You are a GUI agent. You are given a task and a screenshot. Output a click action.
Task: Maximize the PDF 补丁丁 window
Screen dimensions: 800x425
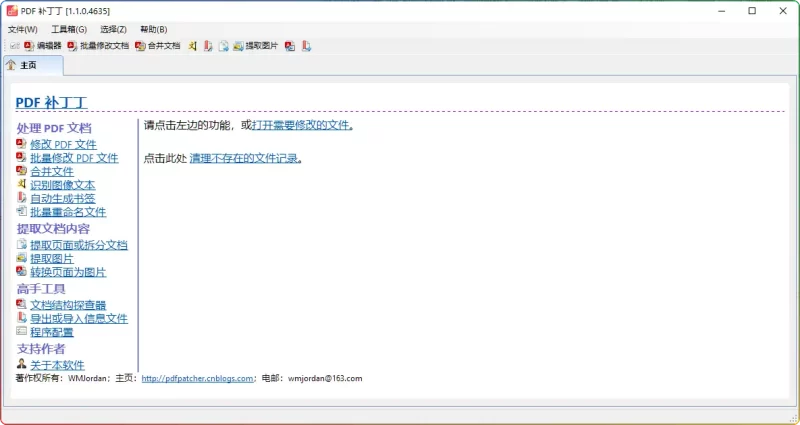752,11
